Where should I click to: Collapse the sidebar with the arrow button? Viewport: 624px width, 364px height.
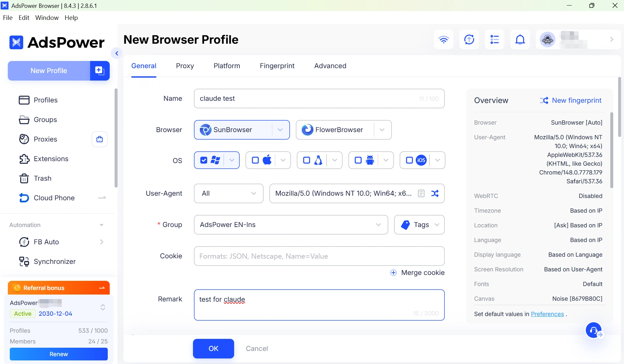tap(117, 53)
